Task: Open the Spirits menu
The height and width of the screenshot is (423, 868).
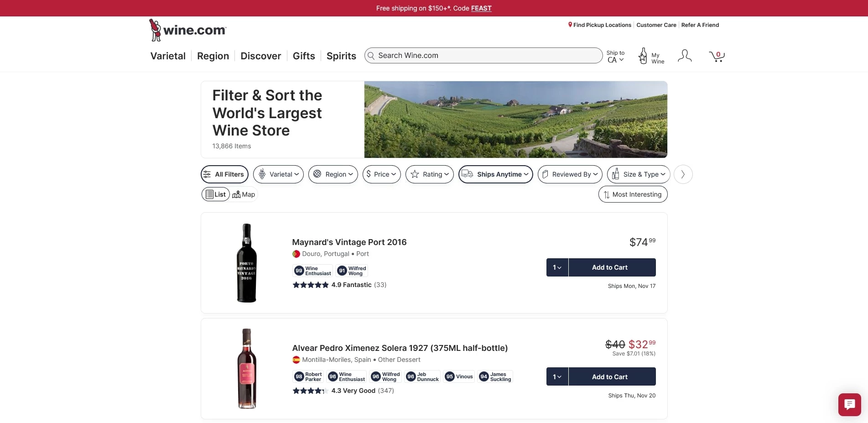Action: (x=341, y=56)
